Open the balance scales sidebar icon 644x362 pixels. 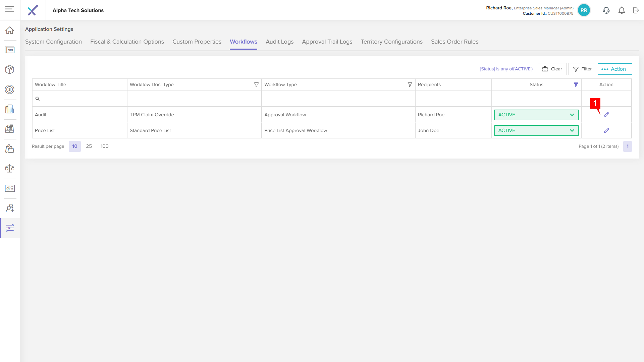tap(10, 169)
